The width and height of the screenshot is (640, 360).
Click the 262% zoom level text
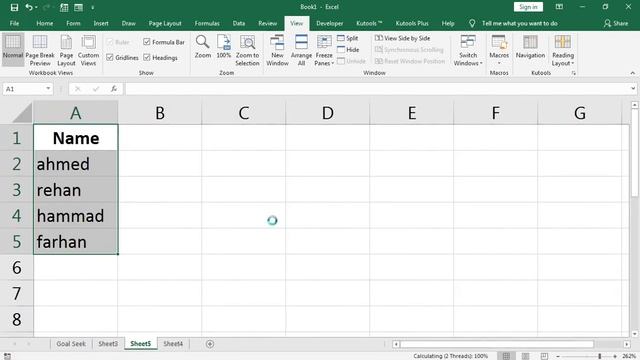point(629,356)
